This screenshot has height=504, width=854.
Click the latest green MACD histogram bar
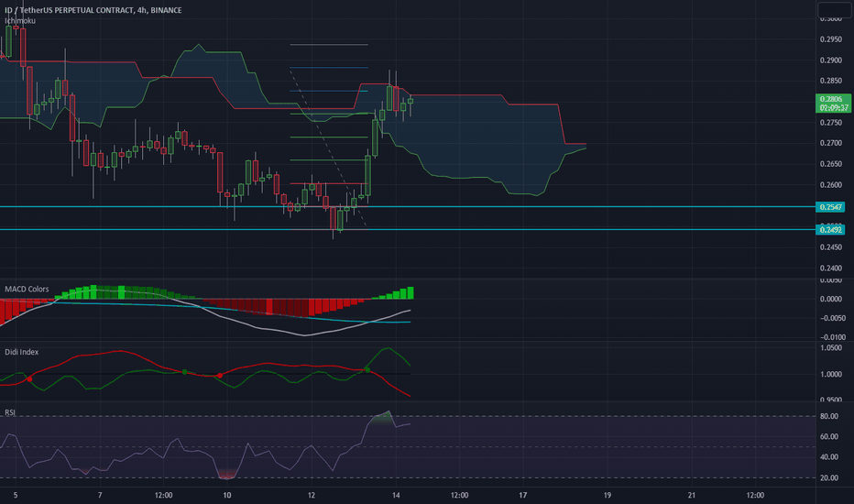(411, 293)
